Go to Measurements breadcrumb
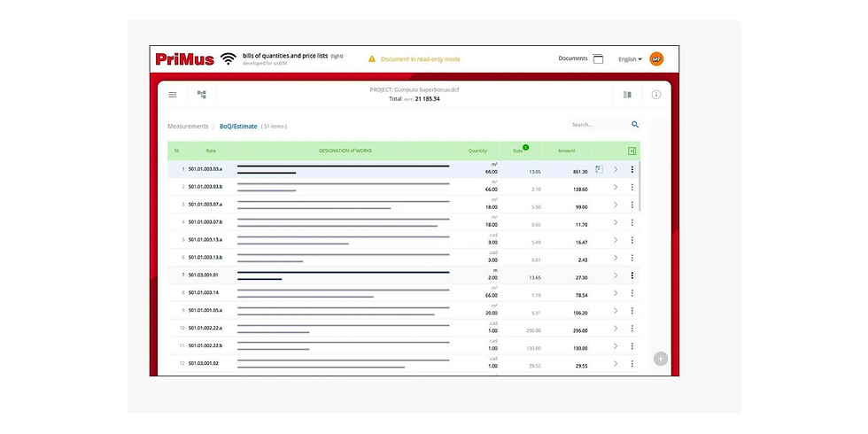 pos(188,126)
